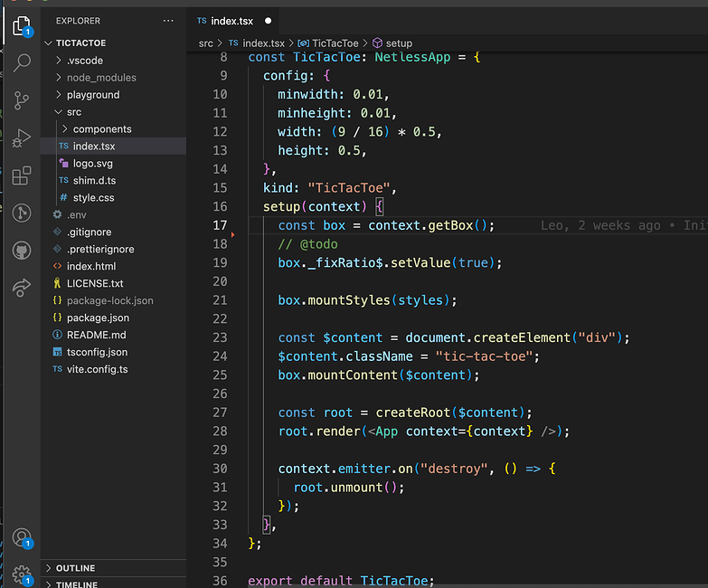Open the Run and Debug view icon
The height and width of the screenshot is (588, 708).
click(x=21, y=138)
